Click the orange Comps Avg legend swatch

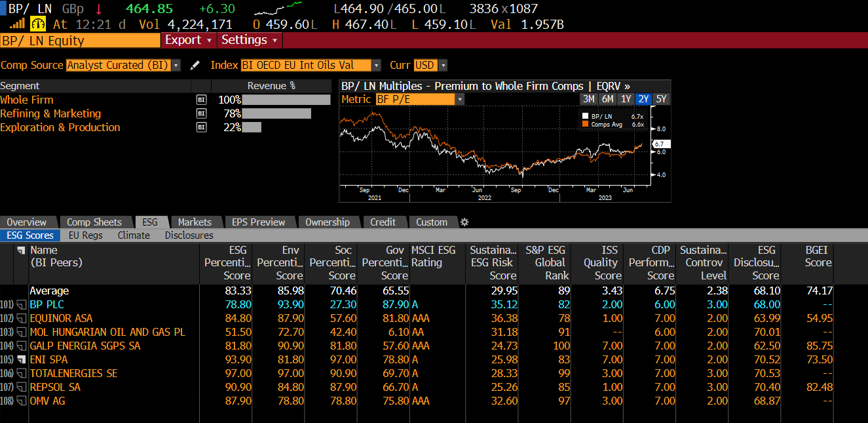point(585,124)
